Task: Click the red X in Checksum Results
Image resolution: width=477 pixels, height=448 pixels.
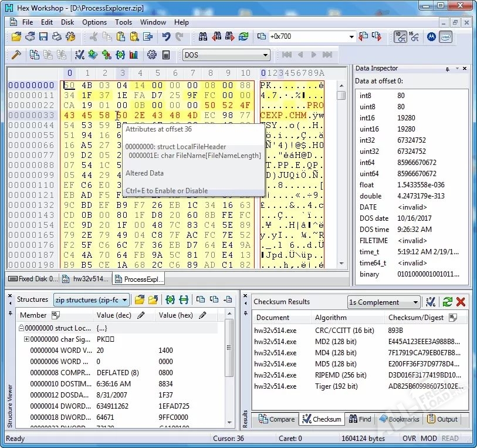Action: click(x=461, y=302)
